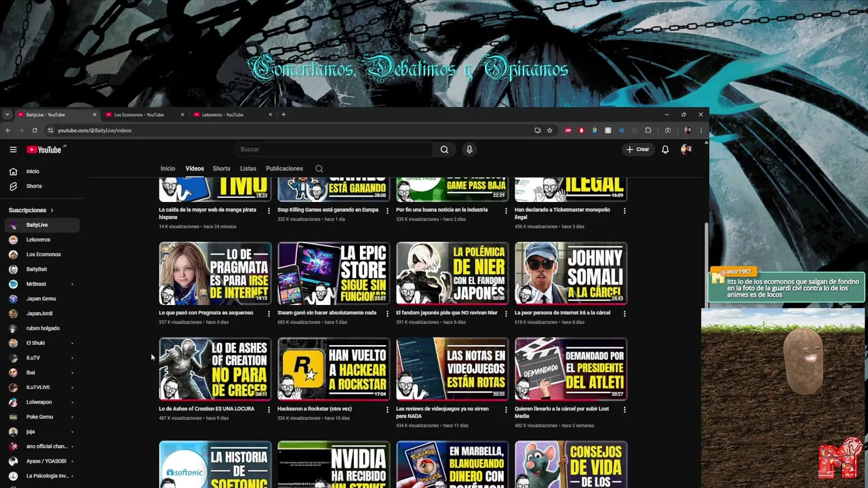Open the Chrome three-dot menu
Image resolution: width=868 pixels, height=488 pixels.
pyautogui.click(x=701, y=130)
